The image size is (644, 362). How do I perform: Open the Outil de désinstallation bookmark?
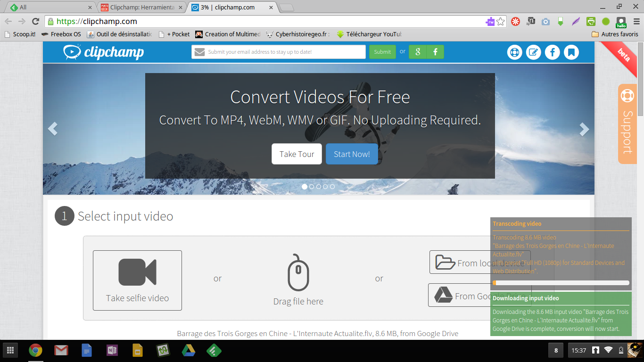pos(120,34)
